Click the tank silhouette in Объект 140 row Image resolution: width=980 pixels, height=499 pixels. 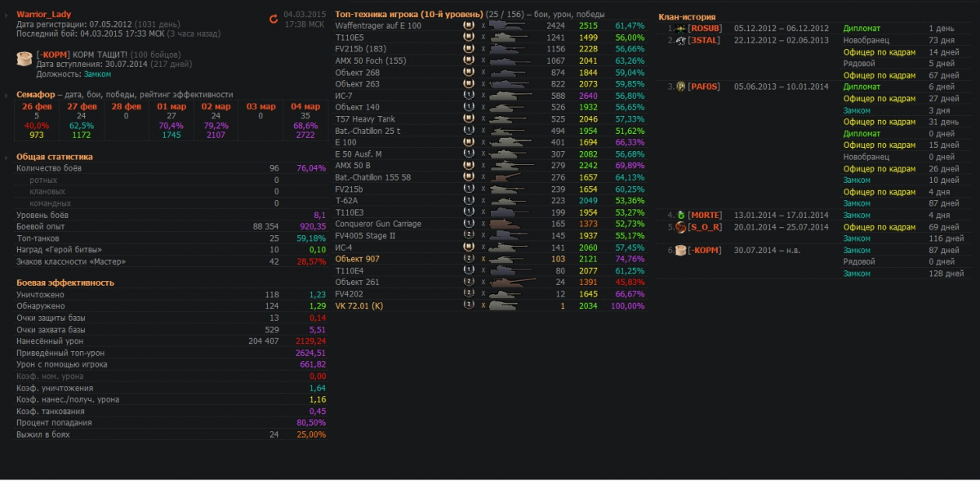pyautogui.click(x=508, y=107)
